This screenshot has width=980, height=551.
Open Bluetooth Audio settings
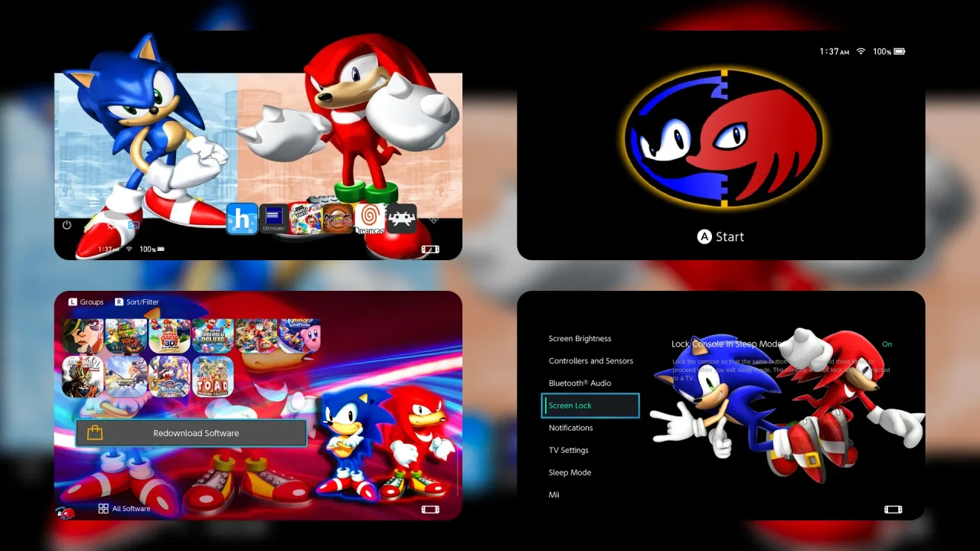579,383
